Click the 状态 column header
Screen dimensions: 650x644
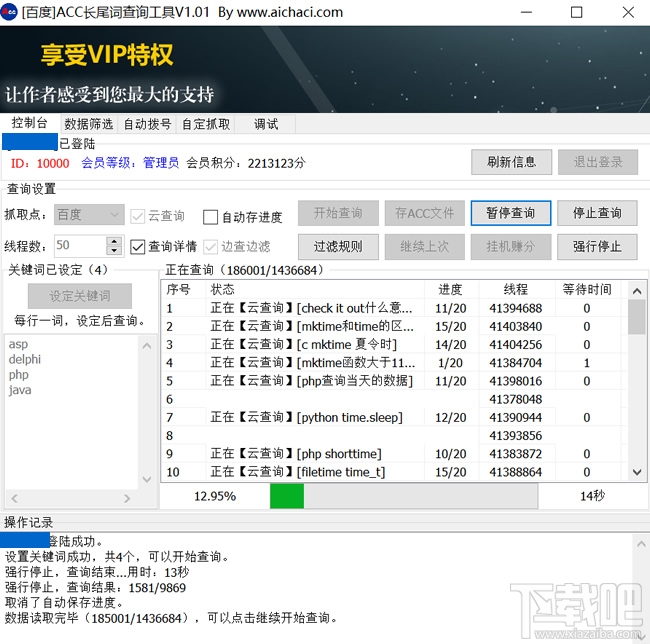coord(315,289)
